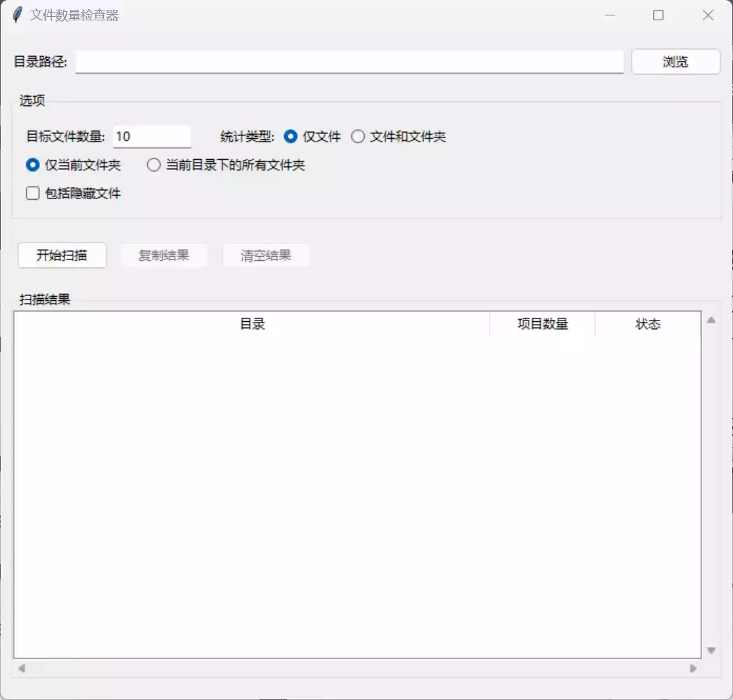Viewport: 733px width, 700px height.
Task: Select the 文件和文件夹 radio button
Action: pos(358,137)
